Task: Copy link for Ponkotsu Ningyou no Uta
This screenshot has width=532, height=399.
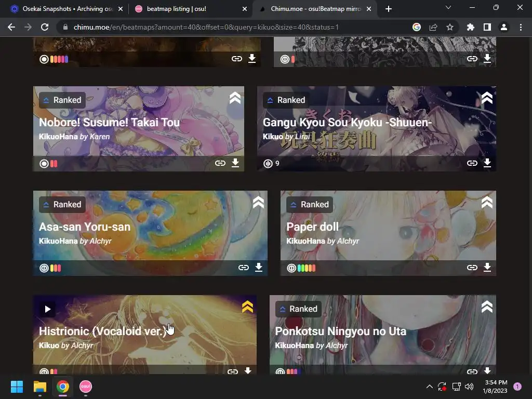Action: tap(472, 371)
